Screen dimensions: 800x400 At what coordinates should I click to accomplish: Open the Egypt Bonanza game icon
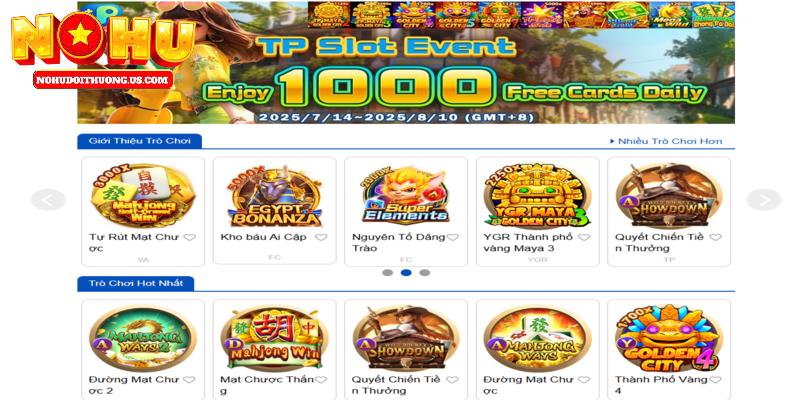(x=274, y=196)
